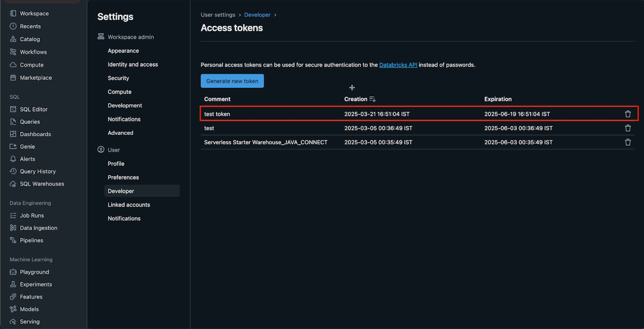
Task: Click the User section heading
Action: (114, 150)
